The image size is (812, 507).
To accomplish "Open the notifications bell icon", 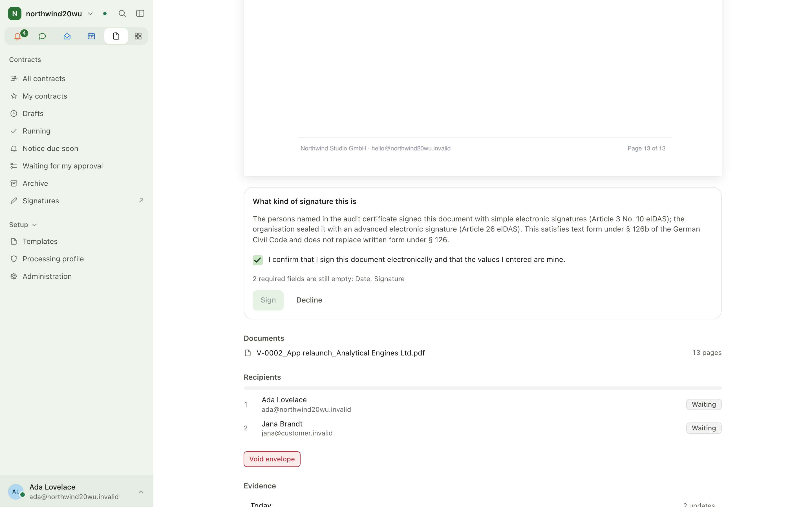I will coord(17,36).
